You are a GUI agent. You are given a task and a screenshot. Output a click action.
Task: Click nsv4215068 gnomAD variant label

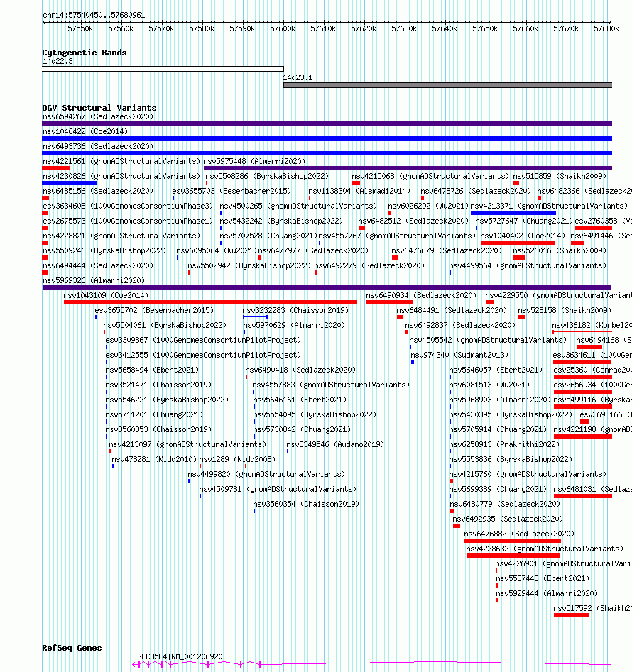[x=430, y=177]
